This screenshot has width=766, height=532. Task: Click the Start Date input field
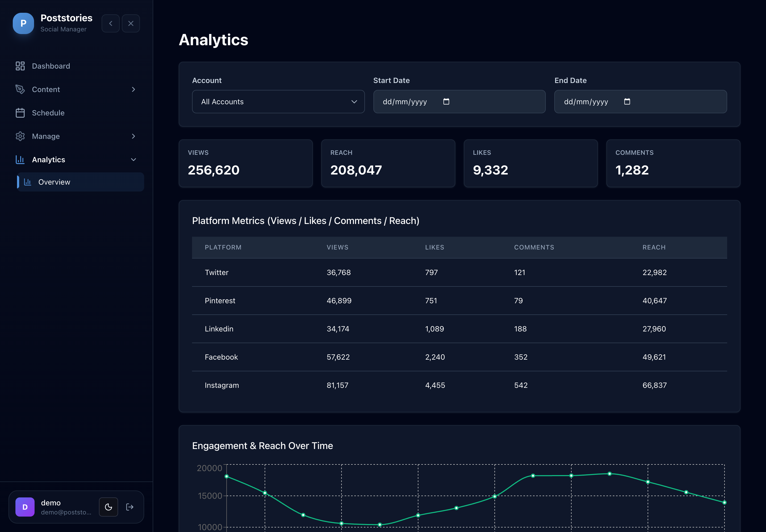(x=459, y=102)
